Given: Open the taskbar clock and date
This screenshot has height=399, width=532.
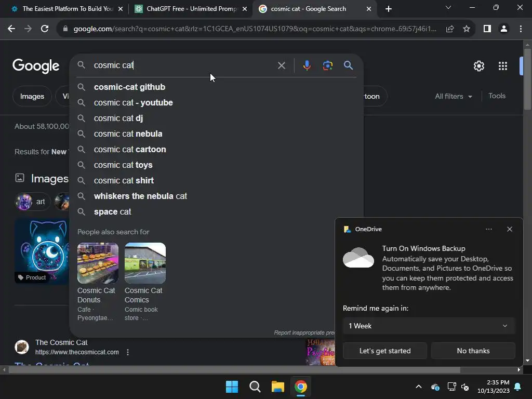Looking at the screenshot, I should pyautogui.click(x=494, y=387).
